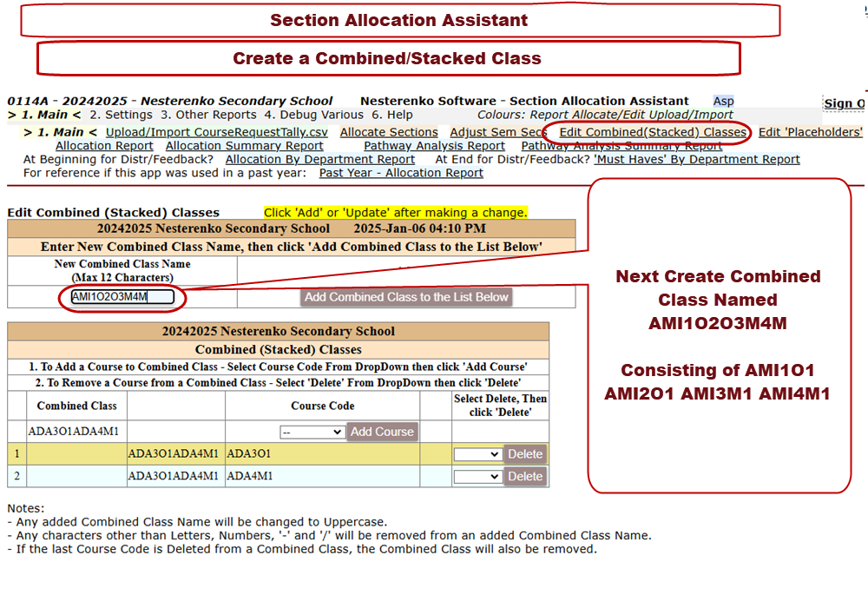Image resolution: width=868 pixels, height=608 pixels.
Task: Open the Pathway Analysis Report
Action: [x=434, y=146]
